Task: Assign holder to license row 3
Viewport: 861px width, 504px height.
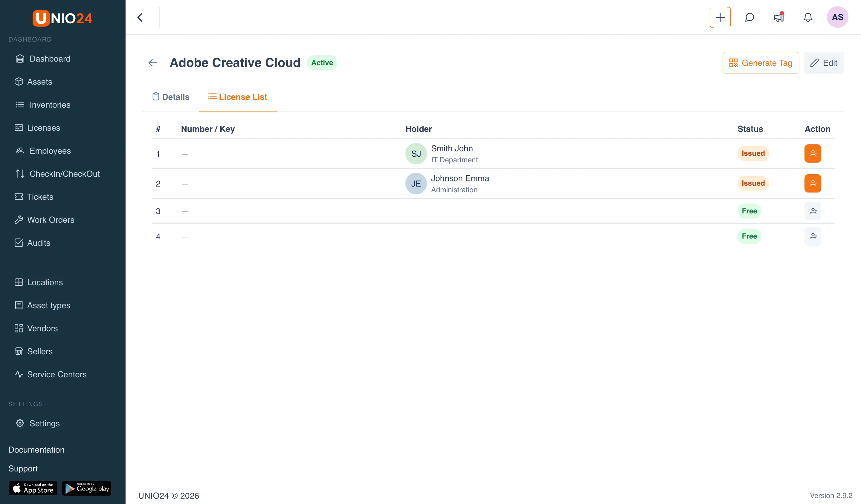Action: tap(813, 211)
